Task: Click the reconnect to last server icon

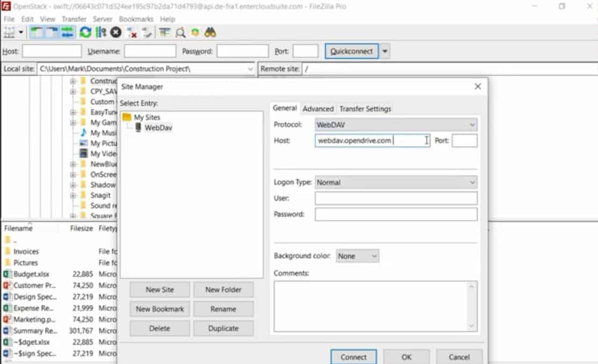Action: pyautogui.click(x=147, y=33)
